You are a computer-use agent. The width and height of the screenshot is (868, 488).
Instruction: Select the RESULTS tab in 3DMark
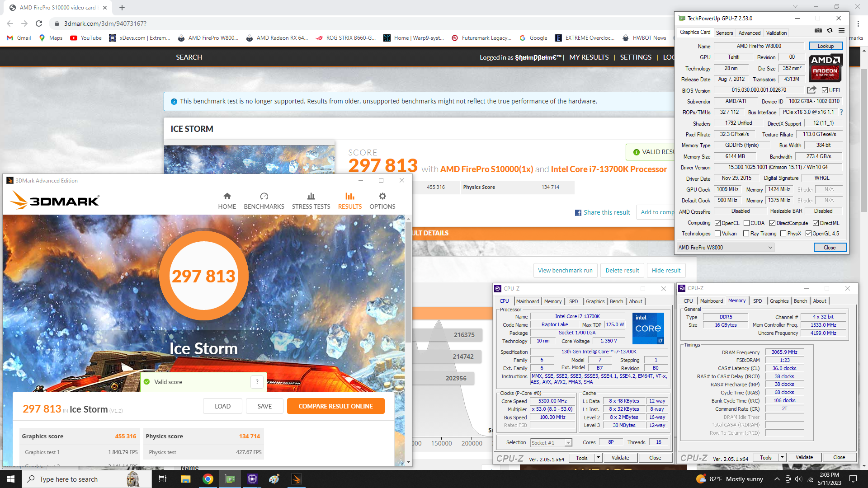pyautogui.click(x=350, y=201)
